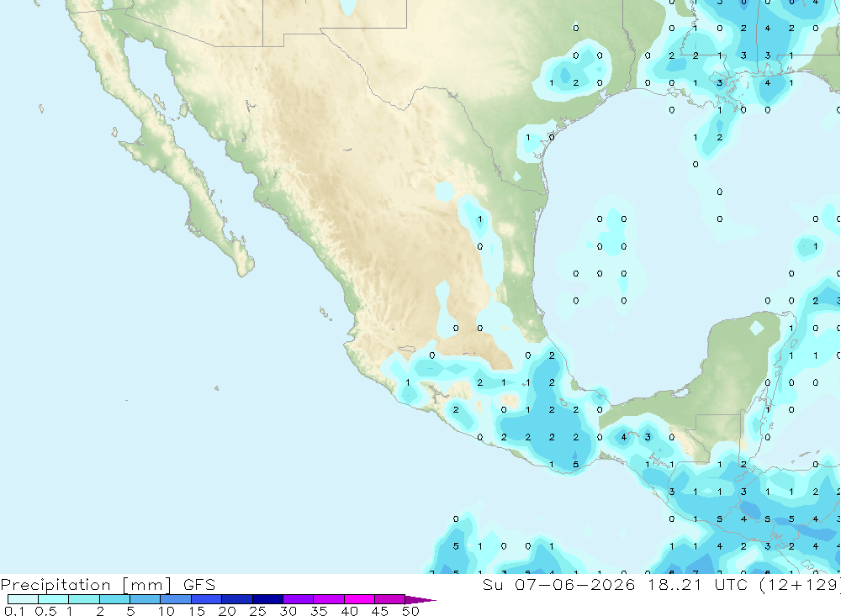Screen dimensions: 841x616
Task: Click the '18..21 UTC' time label
Action: pyautogui.click(x=697, y=585)
